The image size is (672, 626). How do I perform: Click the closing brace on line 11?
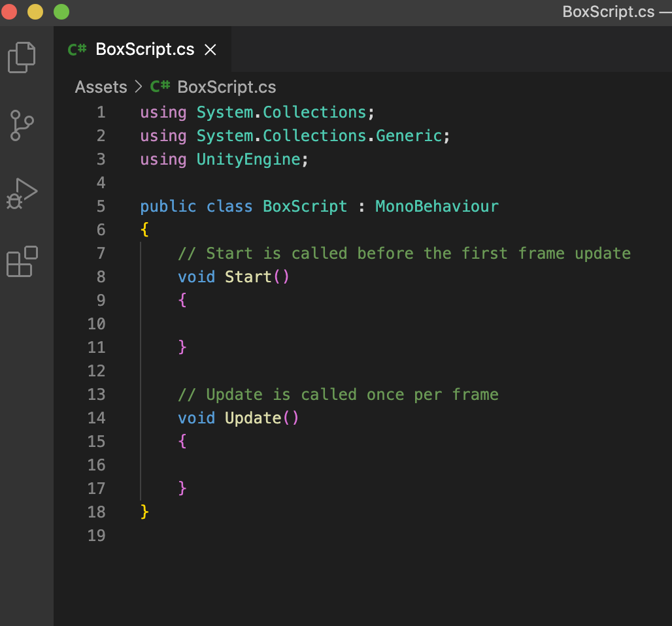tap(182, 347)
